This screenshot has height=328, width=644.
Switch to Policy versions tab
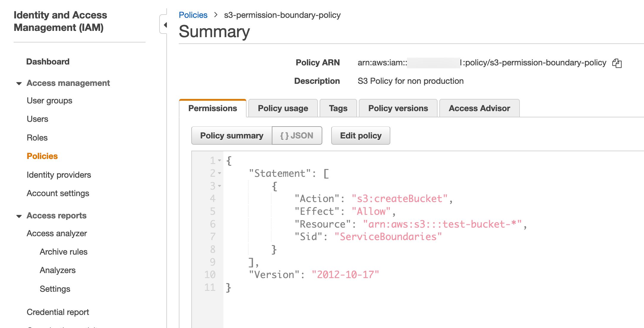pyautogui.click(x=398, y=108)
